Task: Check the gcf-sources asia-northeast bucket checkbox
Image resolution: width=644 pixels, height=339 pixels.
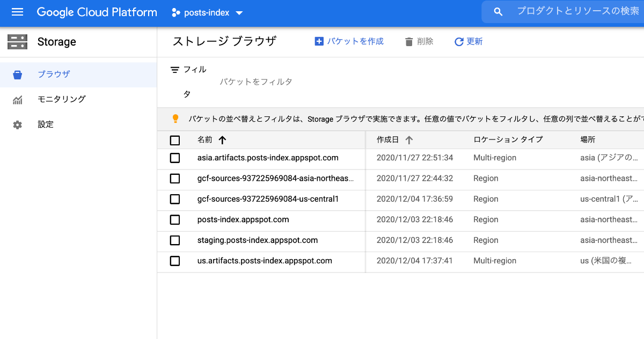Action: (175, 179)
